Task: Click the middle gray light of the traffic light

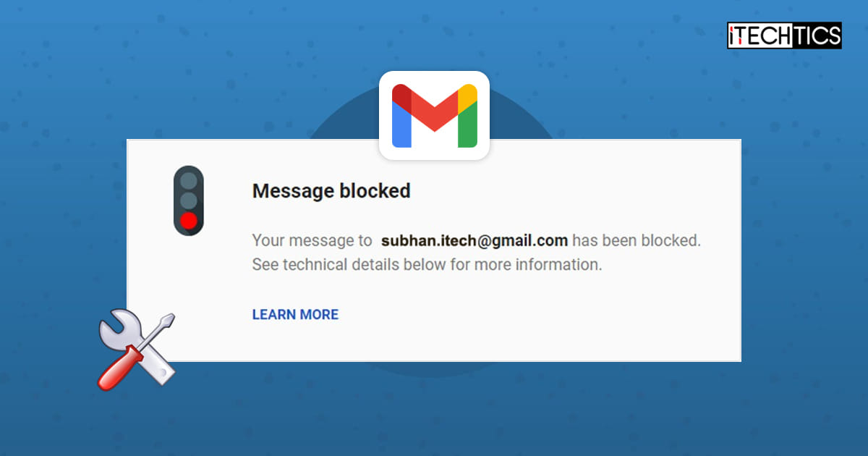Action: 189,200
